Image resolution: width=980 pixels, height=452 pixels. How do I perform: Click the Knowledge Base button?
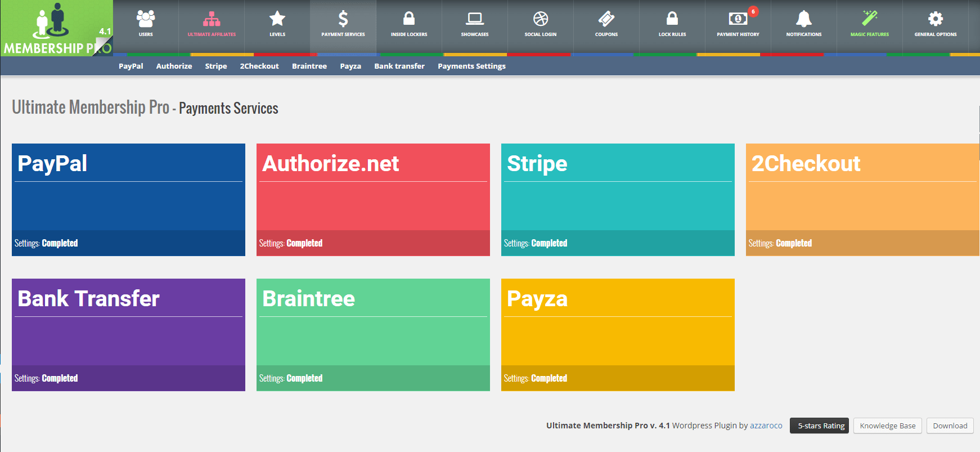point(887,426)
